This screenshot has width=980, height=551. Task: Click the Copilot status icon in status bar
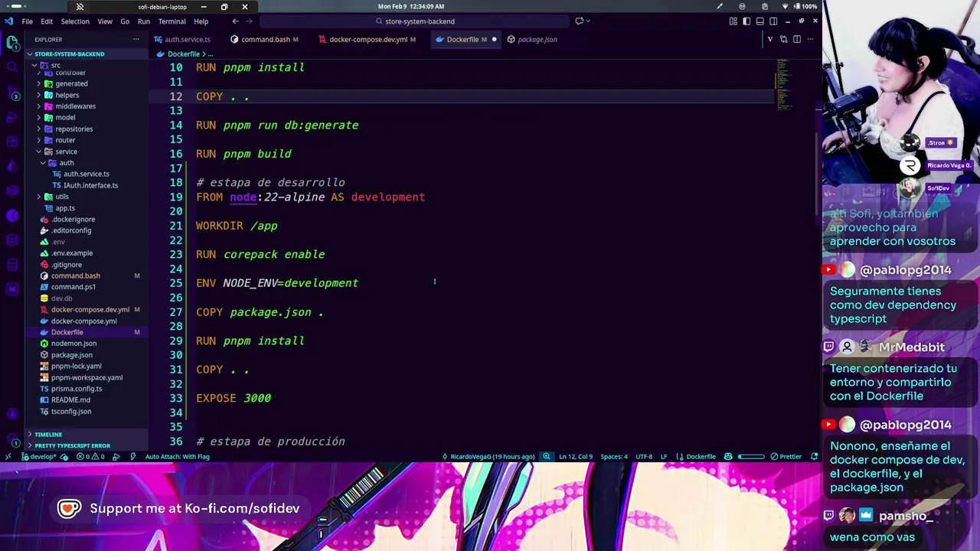[728, 457]
